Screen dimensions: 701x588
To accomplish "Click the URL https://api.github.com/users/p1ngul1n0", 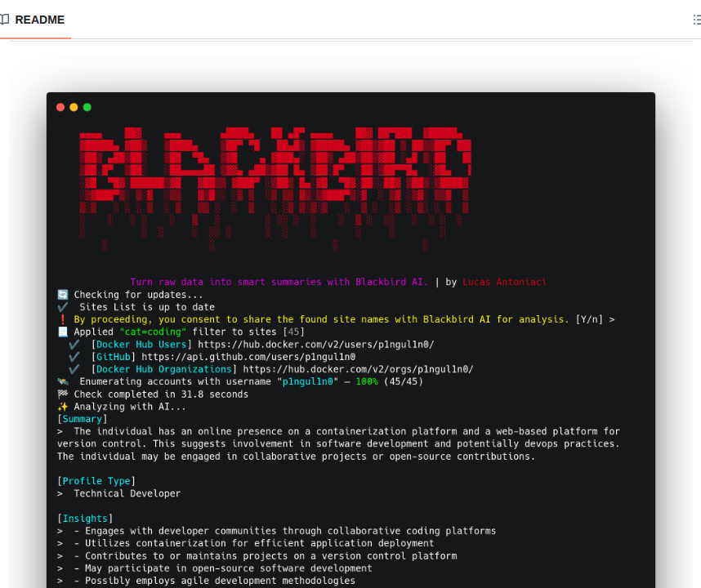I will pos(248,357).
